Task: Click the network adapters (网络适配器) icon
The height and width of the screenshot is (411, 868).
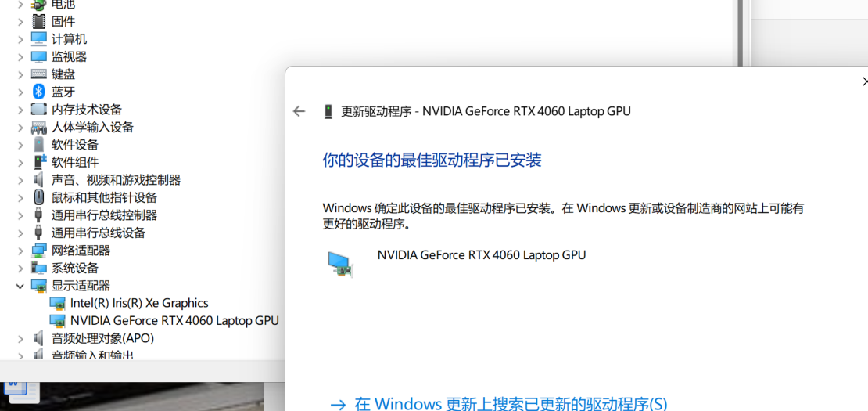Action: click(x=39, y=251)
